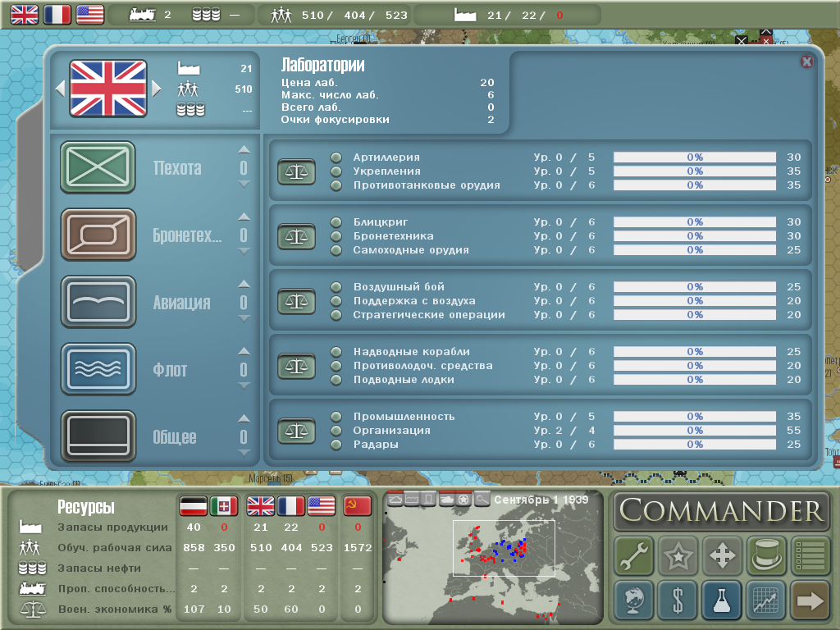840x630 pixels.
Task: Select the Aviation (Авиация) category icon
Action: point(98,302)
